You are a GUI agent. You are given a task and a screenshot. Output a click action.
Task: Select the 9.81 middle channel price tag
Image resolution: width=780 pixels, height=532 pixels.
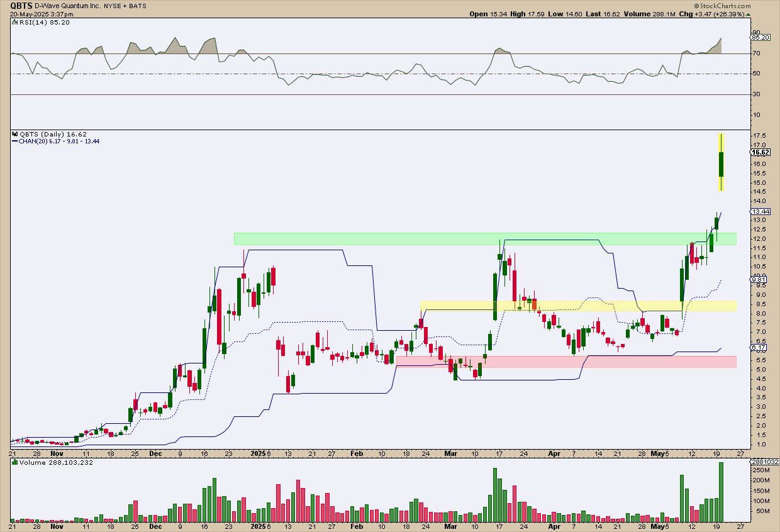(x=759, y=279)
